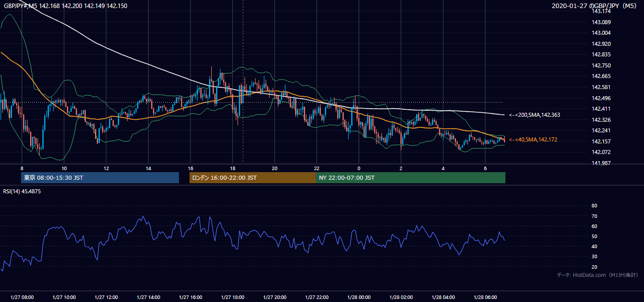The height and width of the screenshot is (302, 644).
Task: Click the hour label 8 under price chart
Action: (x=22, y=168)
